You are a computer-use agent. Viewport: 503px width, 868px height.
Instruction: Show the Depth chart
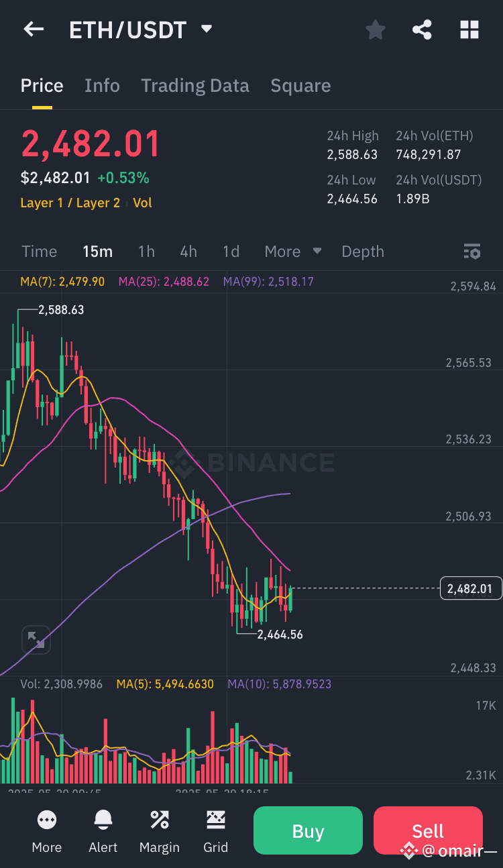tap(363, 252)
